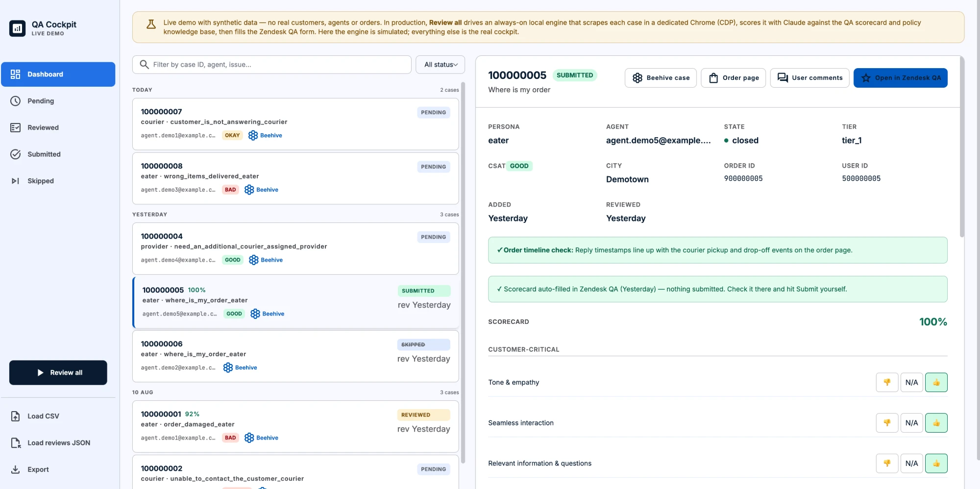Mark Seamless interaction as N/A

pos(911,423)
